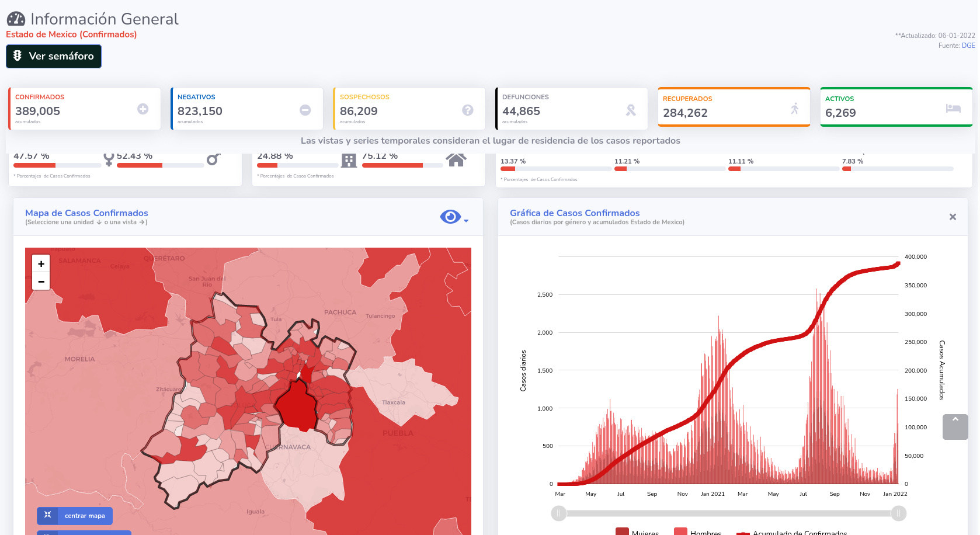This screenshot has height=535, width=980.
Task: Click the walking person icon in Recuperados card
Action: [x=794, y=108]
